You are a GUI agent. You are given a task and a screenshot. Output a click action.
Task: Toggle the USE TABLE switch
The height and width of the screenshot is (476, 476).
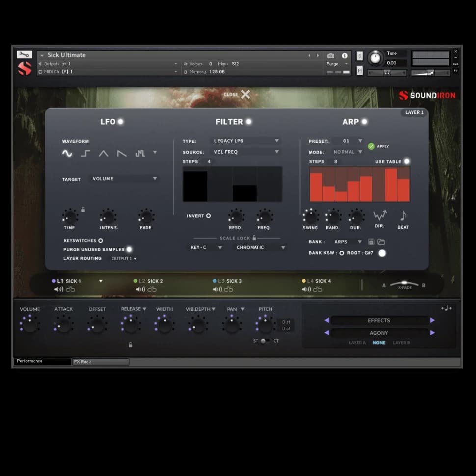pos(406,161)
